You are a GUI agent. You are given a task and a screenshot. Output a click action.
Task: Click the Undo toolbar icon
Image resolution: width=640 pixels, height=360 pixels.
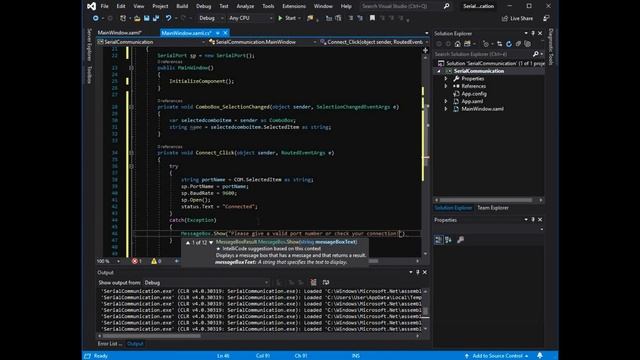click(x=168, y=18)
